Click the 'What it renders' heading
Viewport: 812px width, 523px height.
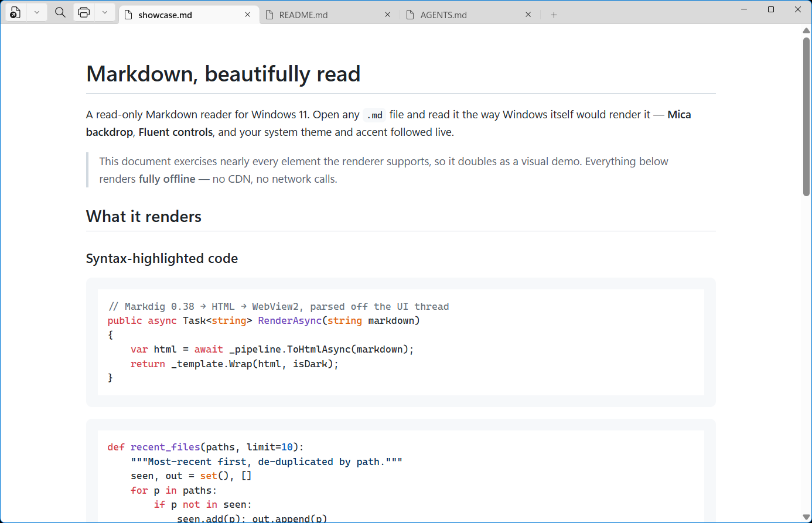pos(144,217)
